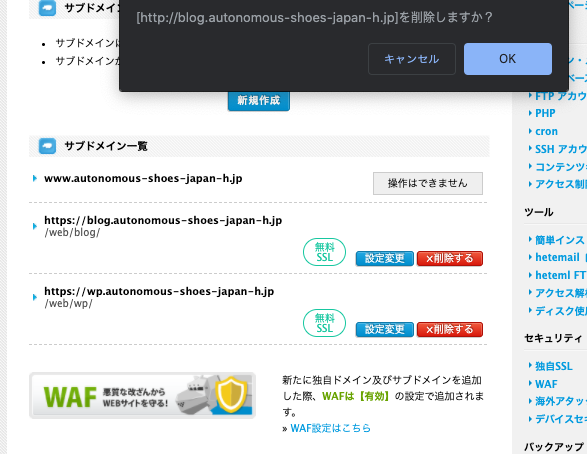Open the FTP アカウント sidebar link
Image resolution: width=587 pixels, height=454 pixels.
click(561, 96)
